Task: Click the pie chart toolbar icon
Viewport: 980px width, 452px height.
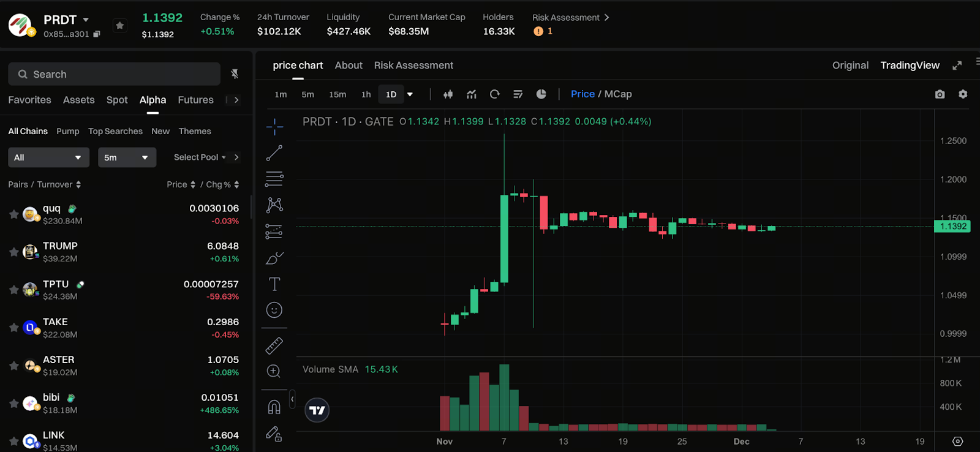Action: point(541,94)
